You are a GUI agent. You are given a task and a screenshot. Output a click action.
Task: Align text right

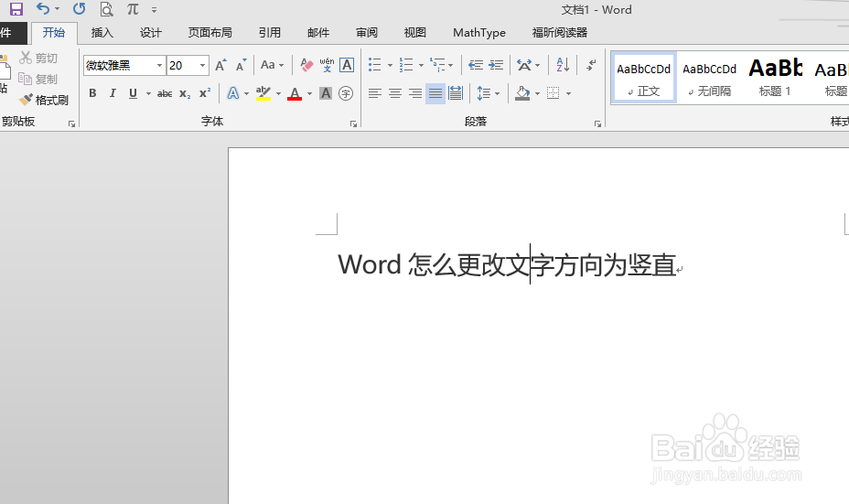[415, 93]
